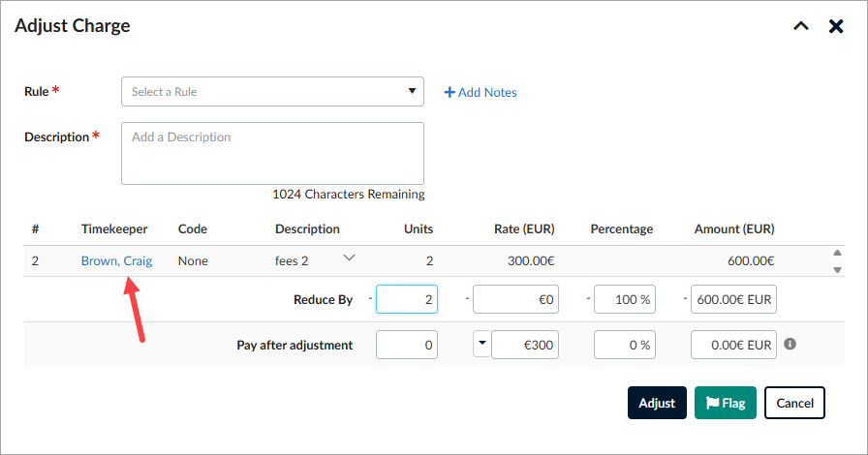Collapse the Adjust Charge dialog with the chevron
868x455 pixels.
[801, 26]
